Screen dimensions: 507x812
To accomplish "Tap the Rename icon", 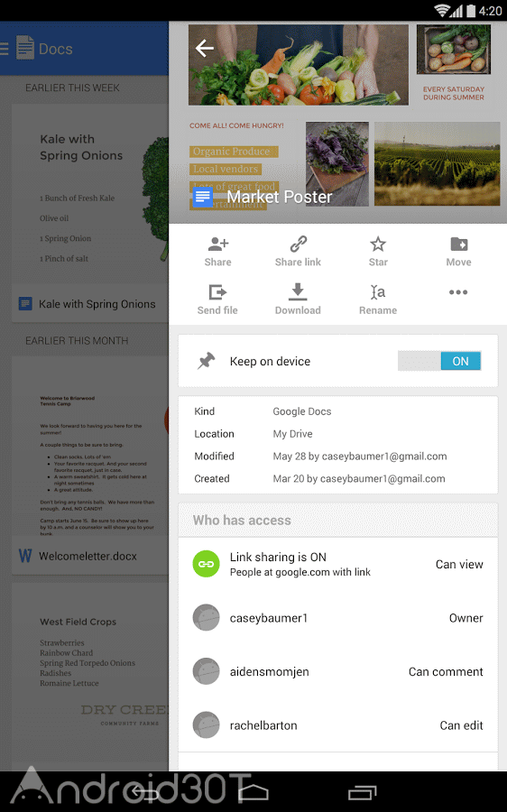I will pos(378,292).
